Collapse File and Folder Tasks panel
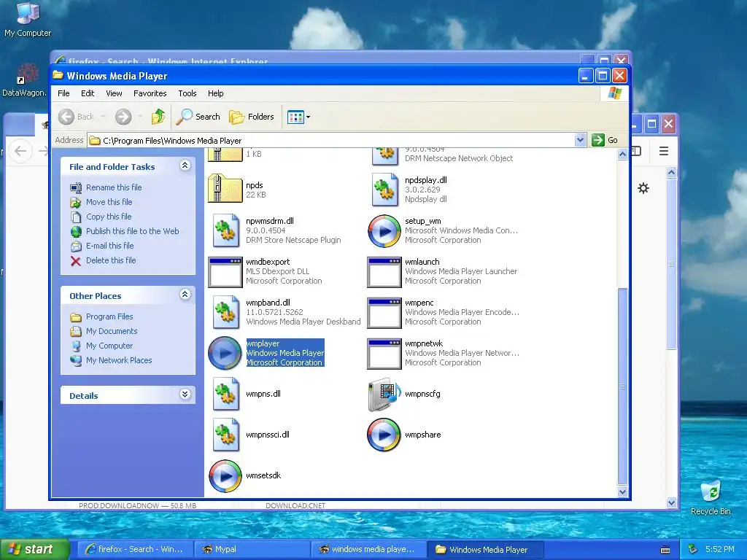The image size is (747, 560). point(185,166)
